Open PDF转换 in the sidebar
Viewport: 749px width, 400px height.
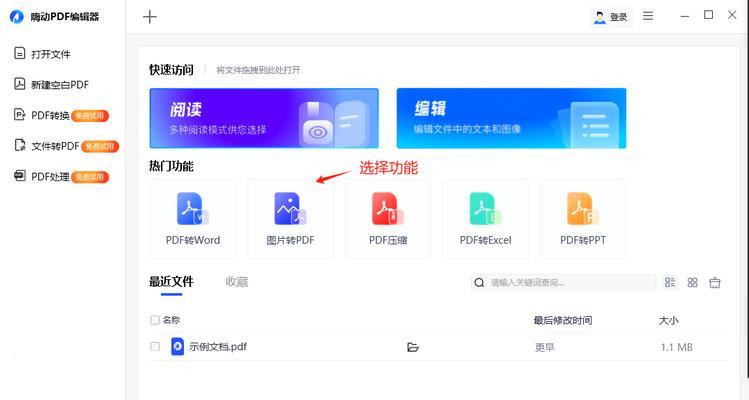[x=50, y=115]
